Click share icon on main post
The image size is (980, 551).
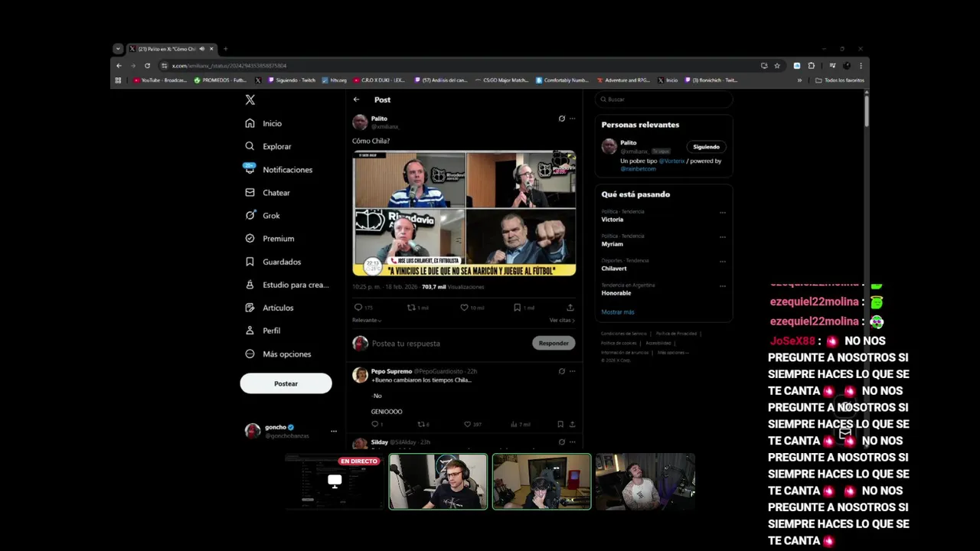tap(570, 308)
